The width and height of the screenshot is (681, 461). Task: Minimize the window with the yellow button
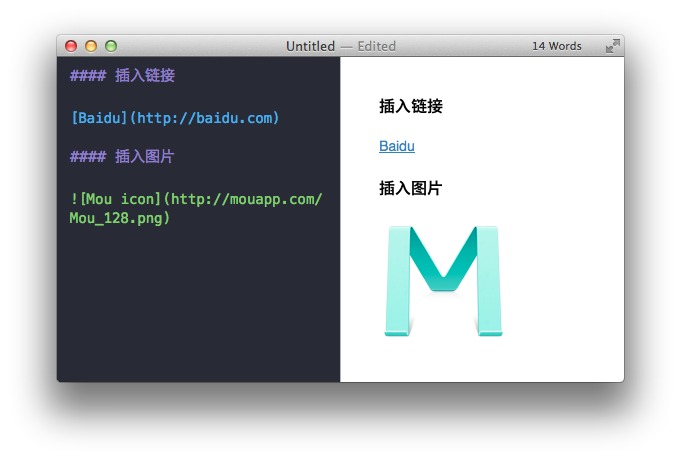[x=91, y=46]
